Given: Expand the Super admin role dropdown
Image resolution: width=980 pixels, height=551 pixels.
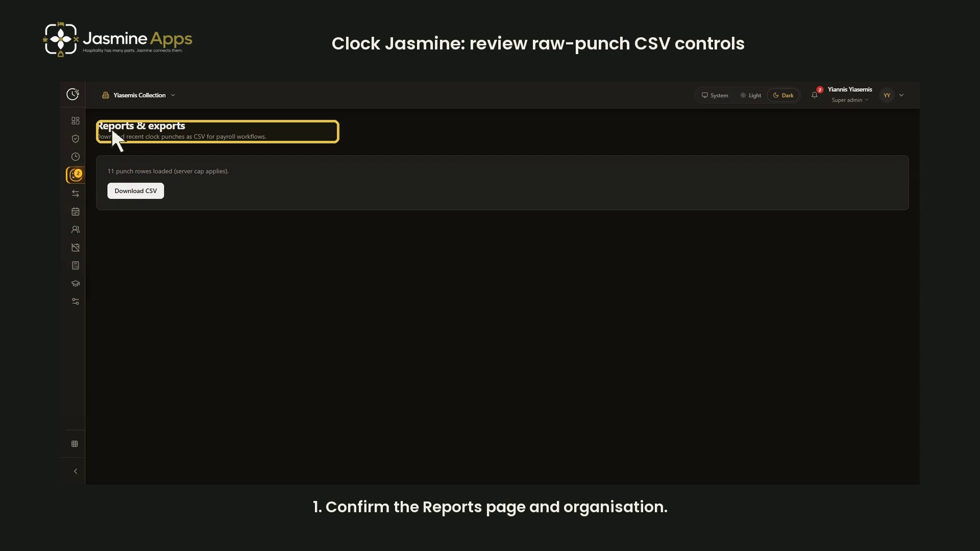Looking at the screenshot, I should pos(850,100).
